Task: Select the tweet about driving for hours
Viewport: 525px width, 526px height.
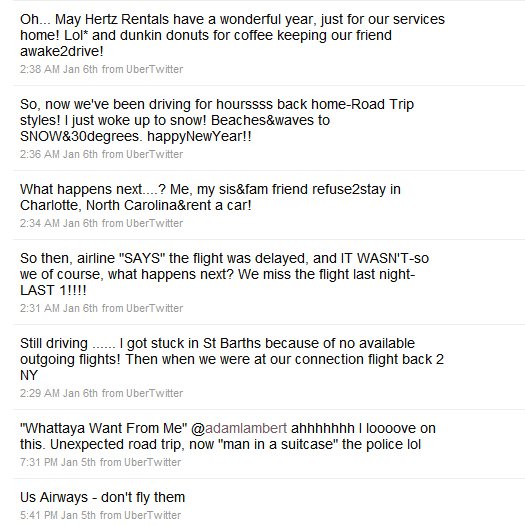Action: pyautogui.click(x=217, y=120)
